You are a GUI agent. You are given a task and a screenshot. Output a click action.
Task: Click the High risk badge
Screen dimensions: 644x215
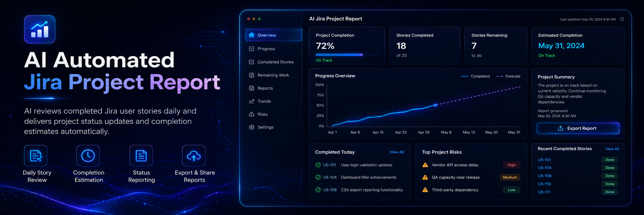pos(511,165)
